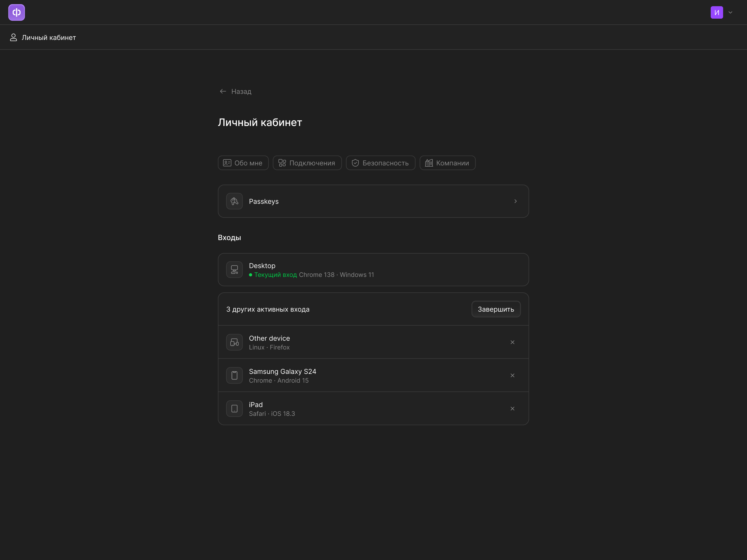Viewport: 747px width, 560px height.
Task: Click the Other device title
Action: (269, 338)
